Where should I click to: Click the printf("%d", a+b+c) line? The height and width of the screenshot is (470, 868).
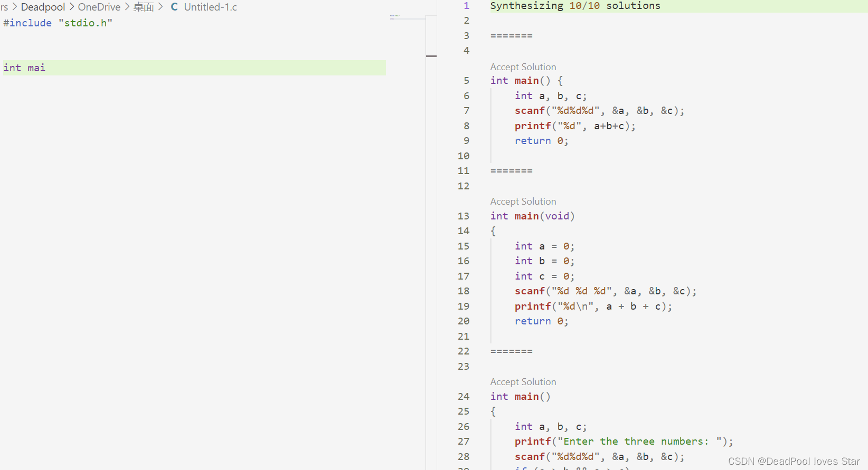575,126
